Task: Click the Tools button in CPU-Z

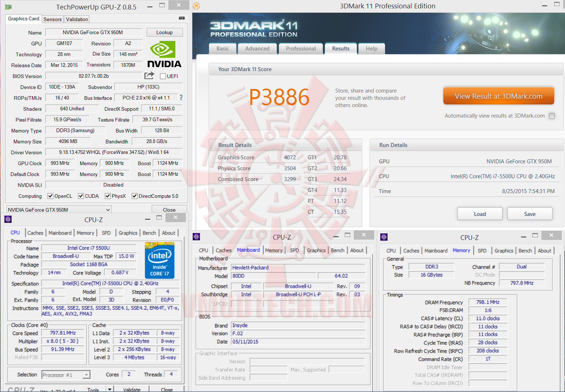Action: (93, 389)
